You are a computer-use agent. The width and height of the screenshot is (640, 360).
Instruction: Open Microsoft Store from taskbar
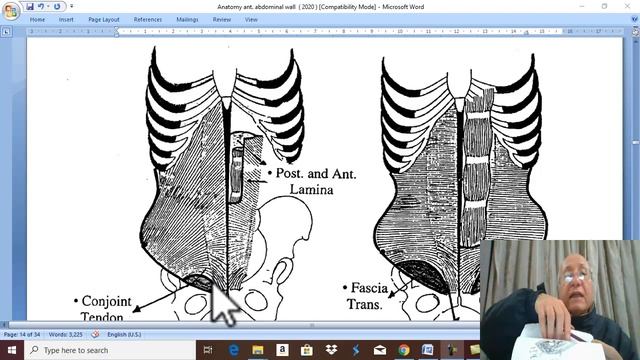tap(307, 350)
